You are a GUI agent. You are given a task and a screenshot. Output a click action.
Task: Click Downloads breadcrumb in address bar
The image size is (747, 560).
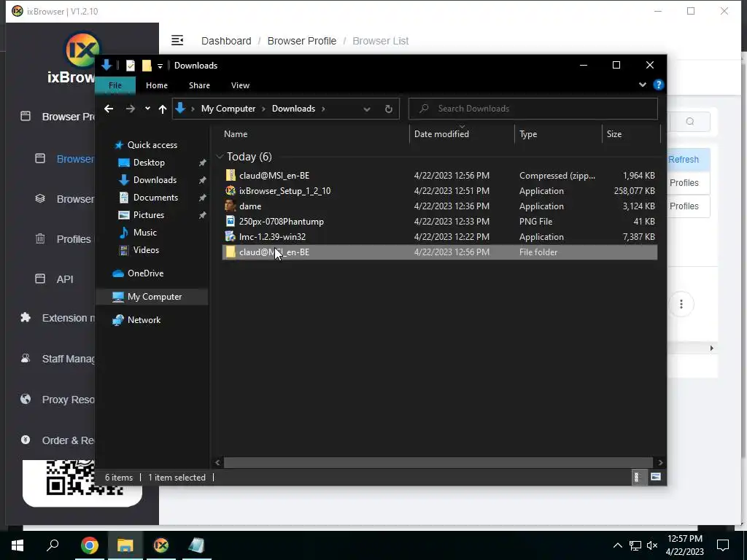(x=293, y=109)
